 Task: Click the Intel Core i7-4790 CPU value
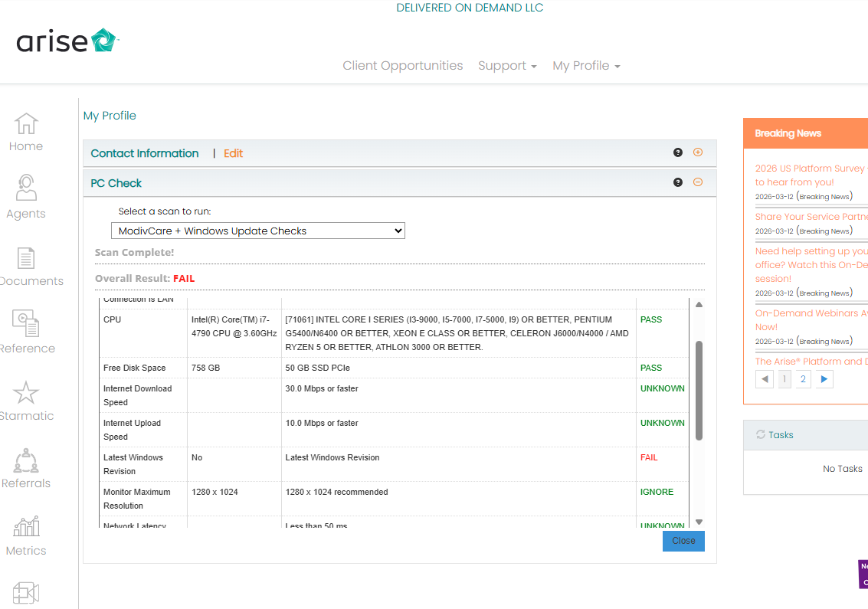pos(234,326)
